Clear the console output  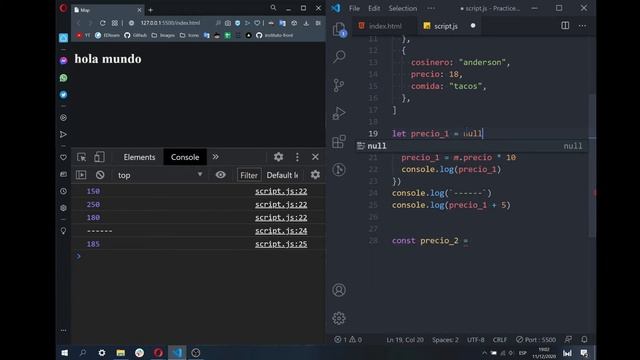tap(100, 175)
